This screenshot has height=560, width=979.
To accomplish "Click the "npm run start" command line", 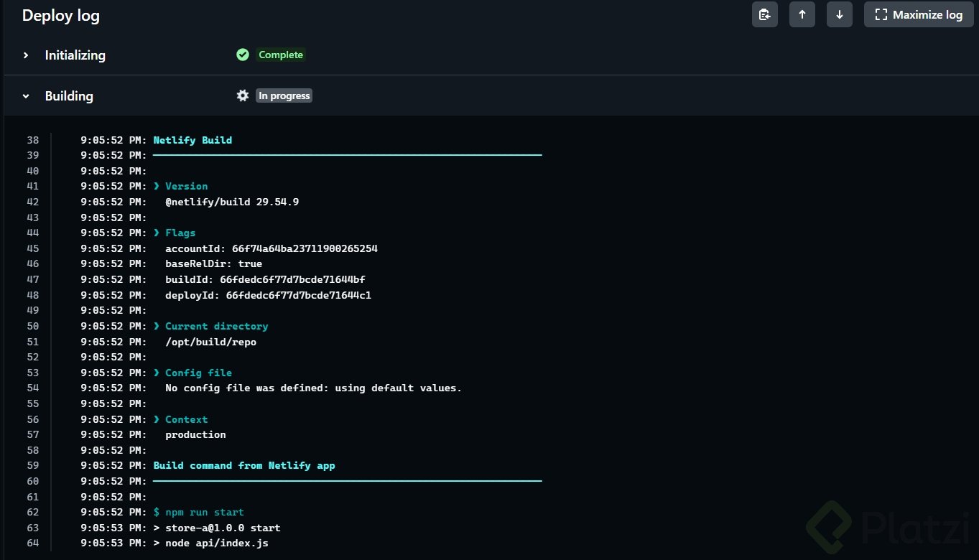I will click(205, 513).
